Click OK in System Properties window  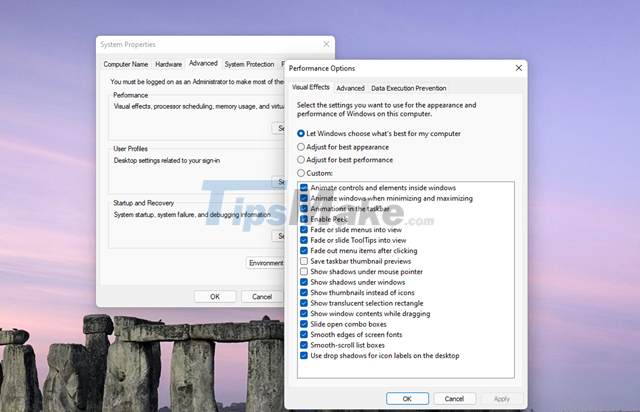[215, 296]
